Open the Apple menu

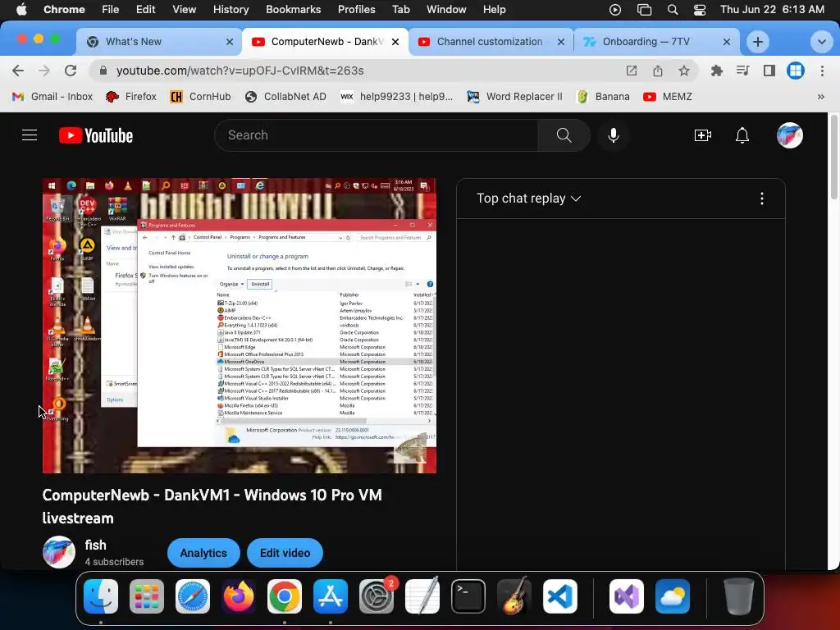tap(21, 10)
